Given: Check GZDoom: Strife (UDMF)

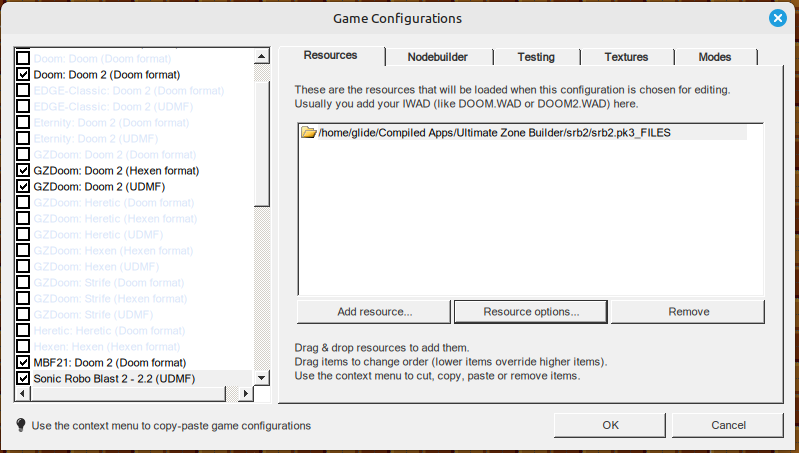Looking at the screenshot, I should pos(23,314).
